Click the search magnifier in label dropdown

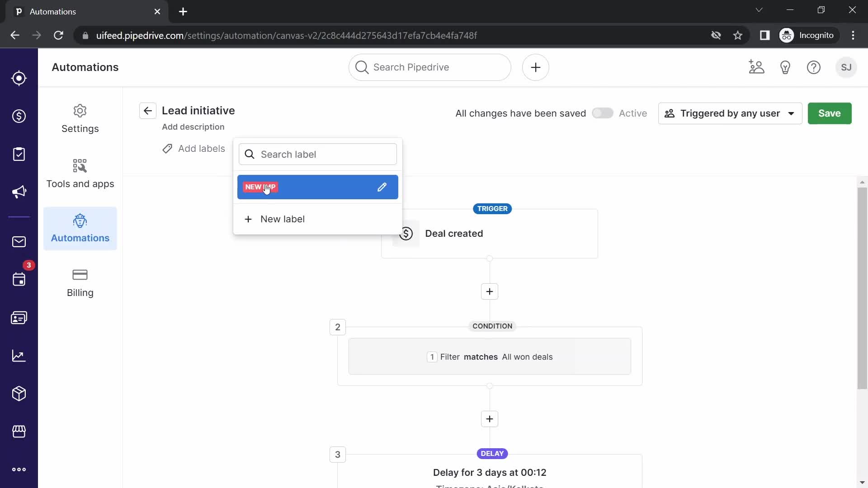249,155
